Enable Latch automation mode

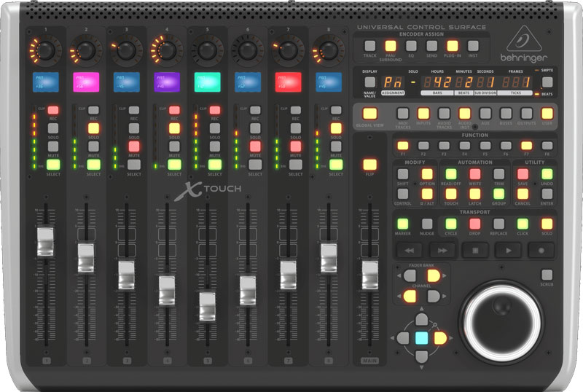(475, 194)
